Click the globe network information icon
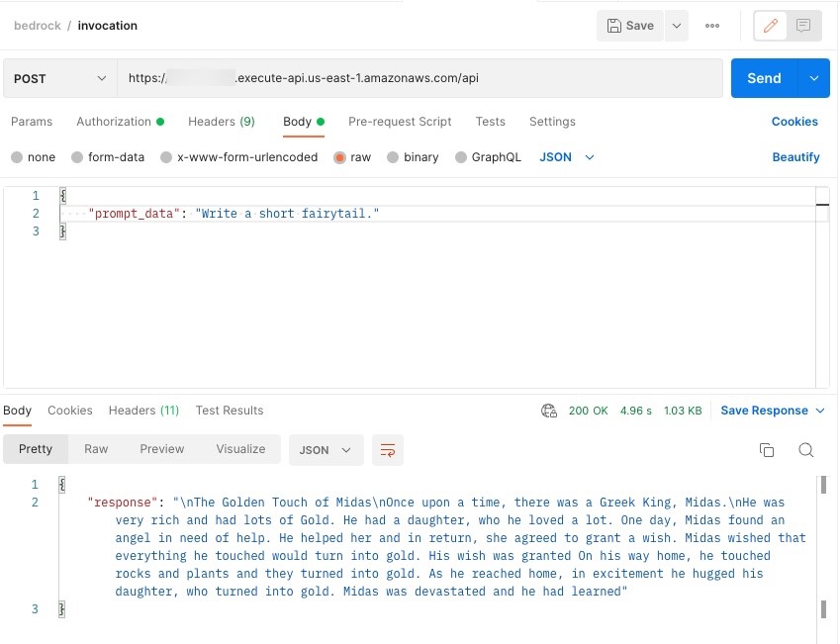Image resolution: width=840 pixels, height=644 pixels. [x=549, y=411]
